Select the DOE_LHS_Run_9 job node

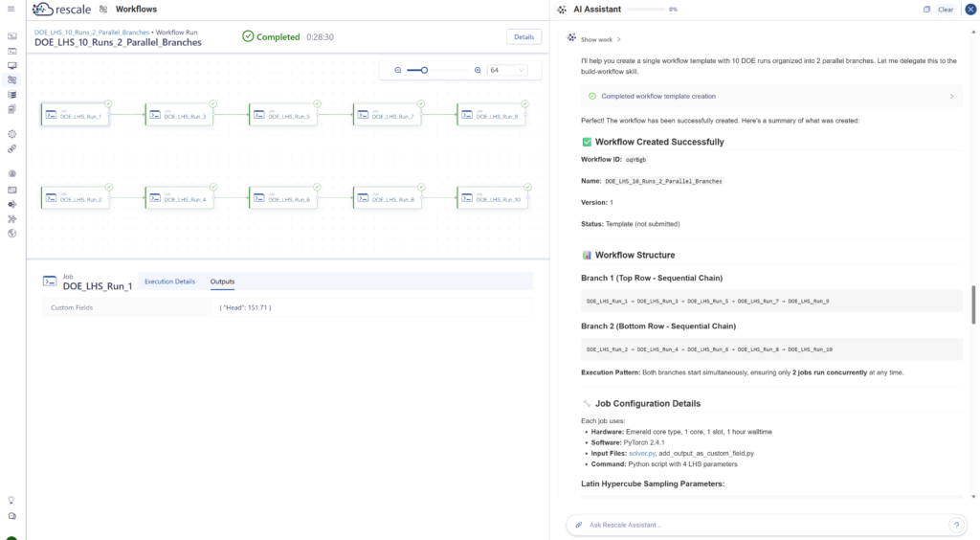[x=491, y=115]
